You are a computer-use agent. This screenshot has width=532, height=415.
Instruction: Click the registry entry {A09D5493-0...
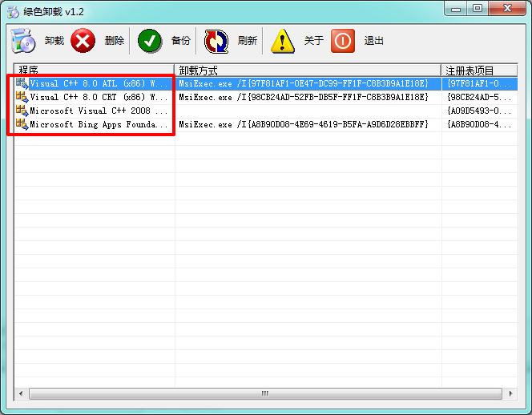coord(479,111)
